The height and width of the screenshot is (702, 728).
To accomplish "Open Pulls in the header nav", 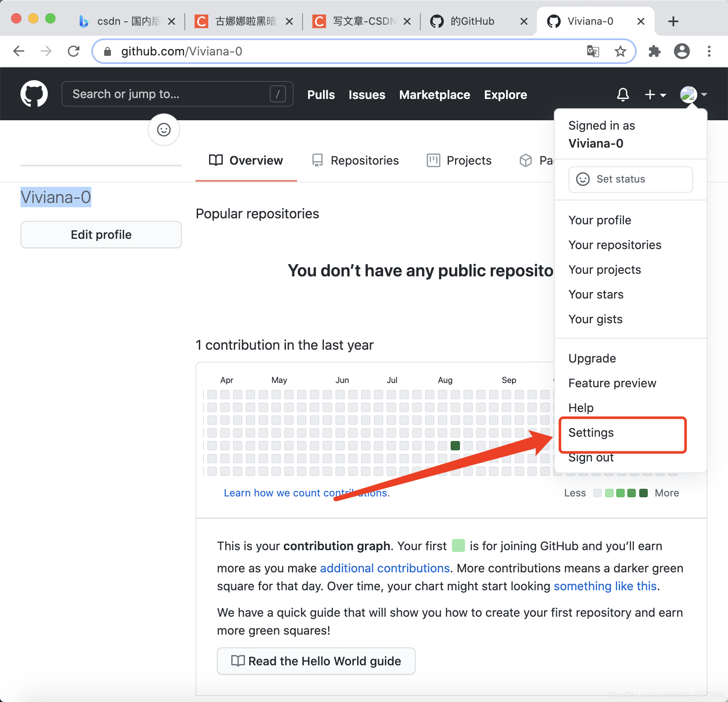I will click(321, 95).
